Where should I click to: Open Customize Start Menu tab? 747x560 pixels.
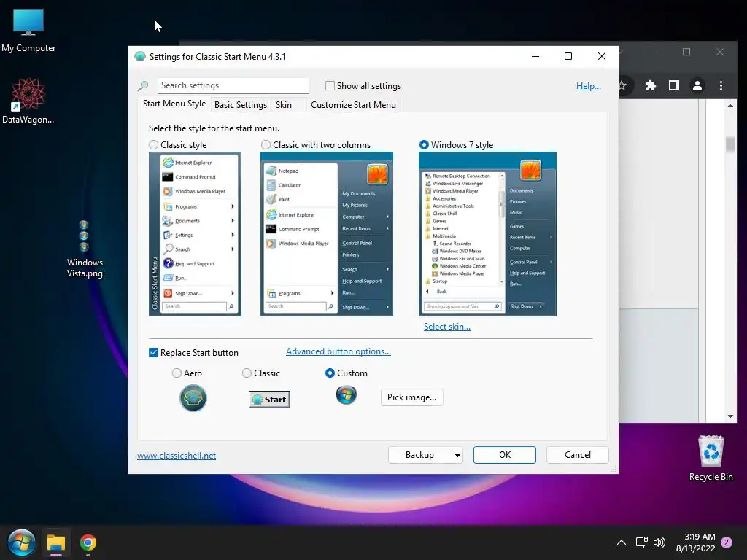(353, 105)
